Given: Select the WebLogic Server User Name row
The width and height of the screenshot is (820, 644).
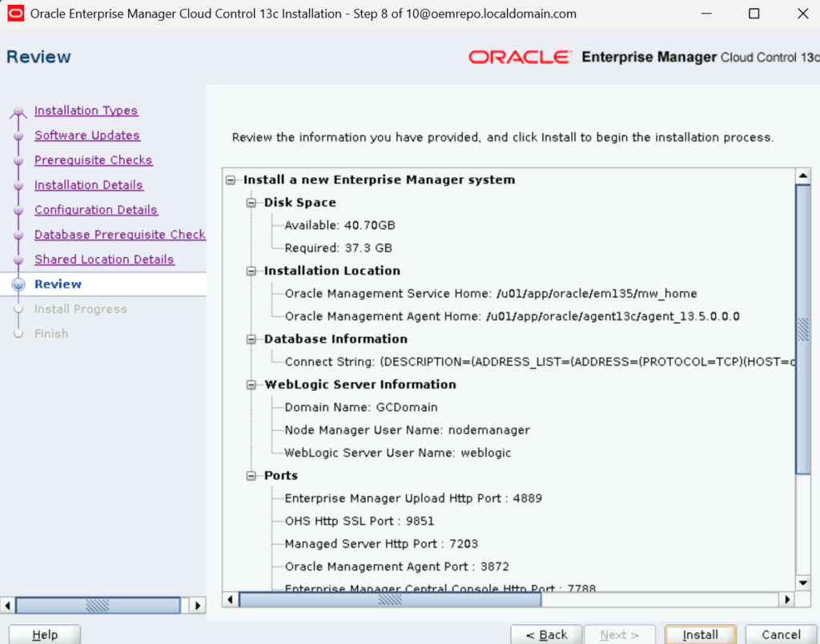Looking at the screenshot, I should point(397,453).
